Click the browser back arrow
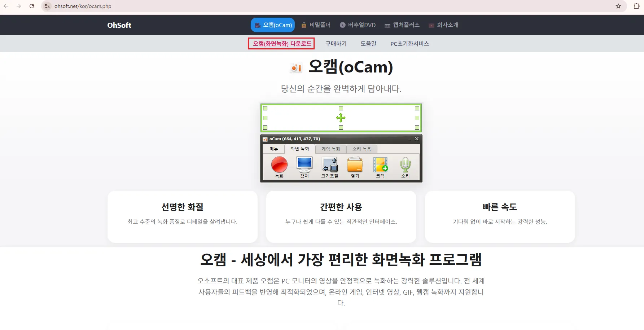This screenshot has width=644, height=330. (6, 6)
